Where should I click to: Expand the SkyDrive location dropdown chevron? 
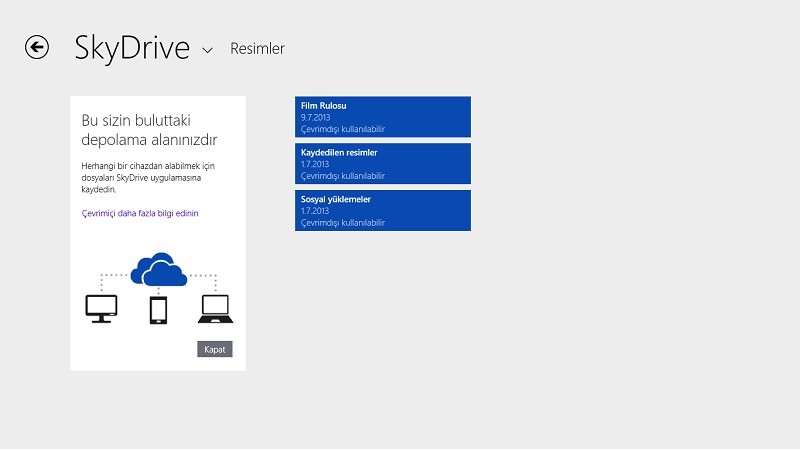tap(207, 50)
